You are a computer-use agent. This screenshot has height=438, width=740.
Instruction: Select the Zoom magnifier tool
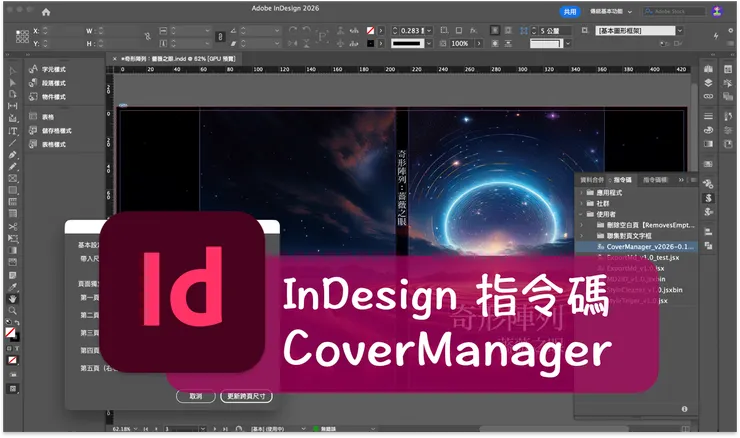13,311
